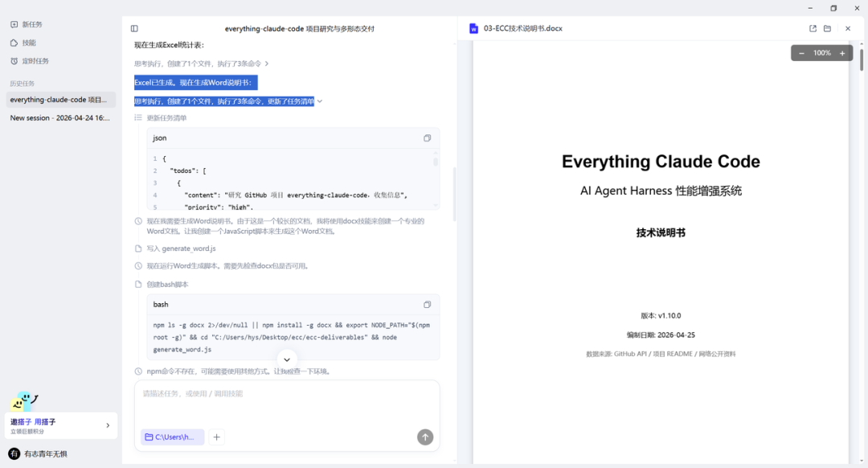
Task: Open the New session 2026-04-24 history item
Action: (61, 118)
